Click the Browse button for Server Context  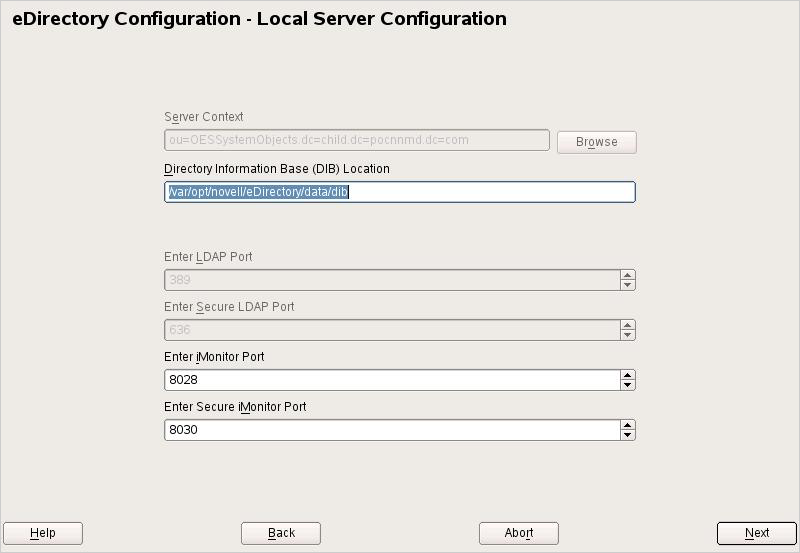(x=596, y=142)
